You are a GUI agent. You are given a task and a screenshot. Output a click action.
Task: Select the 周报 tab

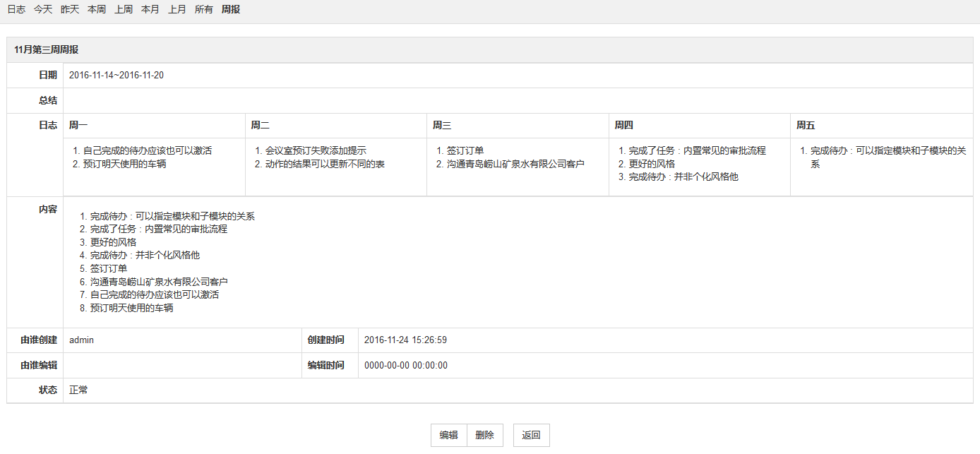coord(231,10)
